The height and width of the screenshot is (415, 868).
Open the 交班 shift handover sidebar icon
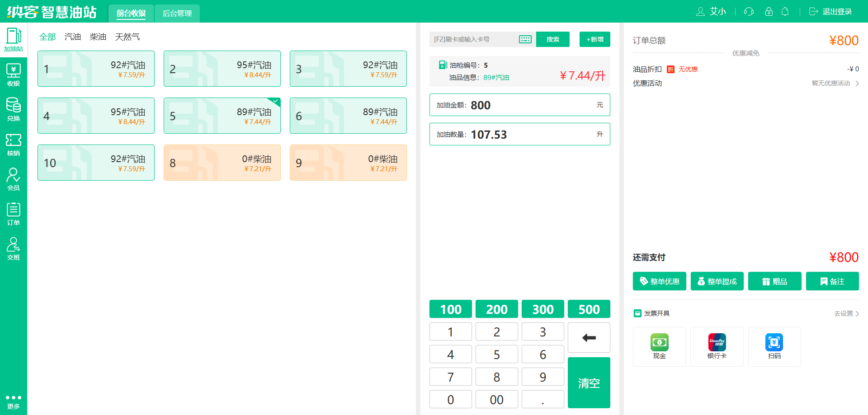coord(14,249)
